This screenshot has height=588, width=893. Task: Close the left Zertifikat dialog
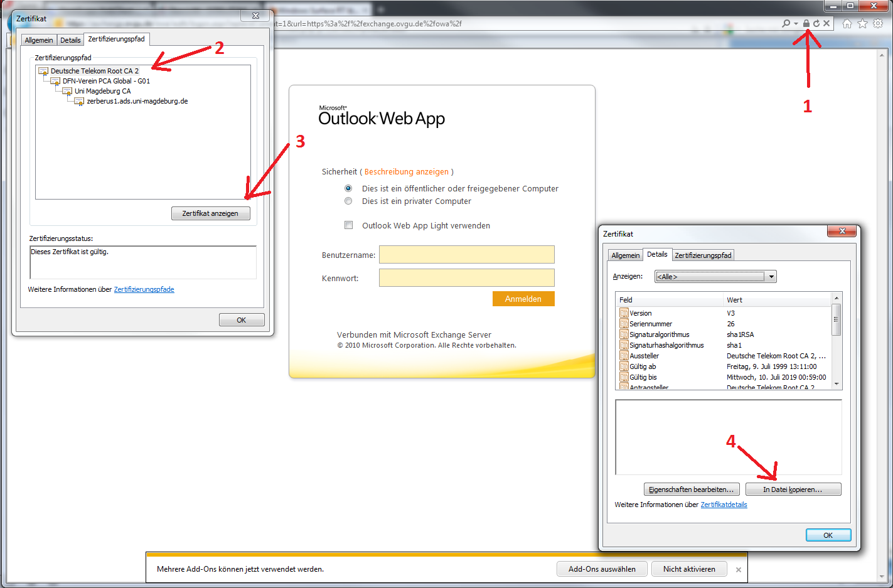[255, 16]
